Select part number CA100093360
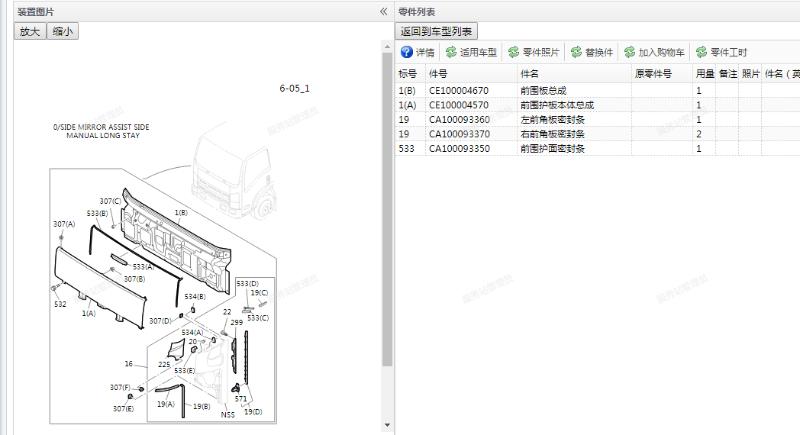 click(x=459, y=120)
